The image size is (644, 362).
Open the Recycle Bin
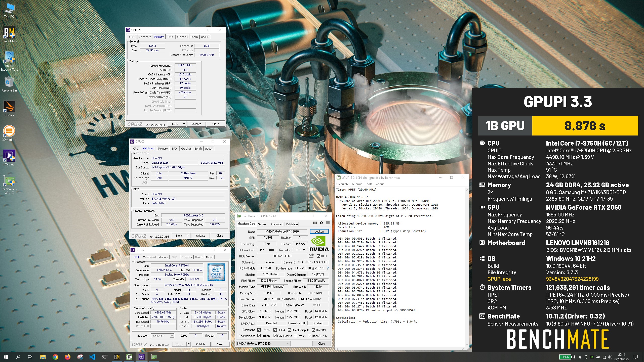tap(9, 84)
